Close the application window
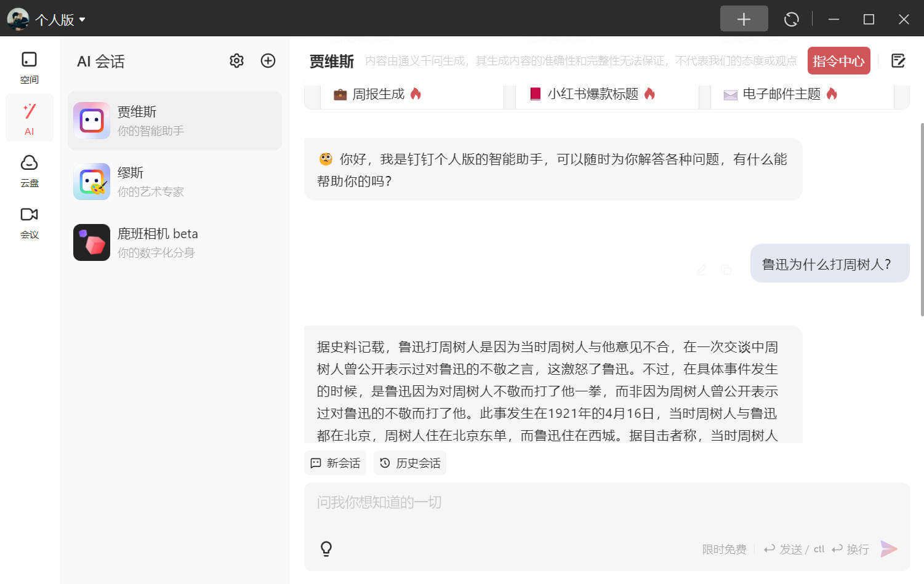Image resolution: width=924 pixels, height=584 pixels. click(904, 19)
